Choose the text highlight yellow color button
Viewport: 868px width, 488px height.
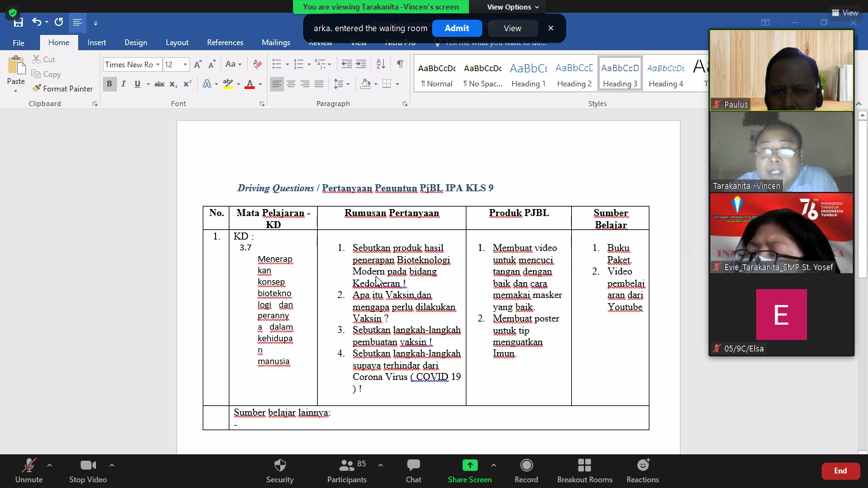pos(228,84)
